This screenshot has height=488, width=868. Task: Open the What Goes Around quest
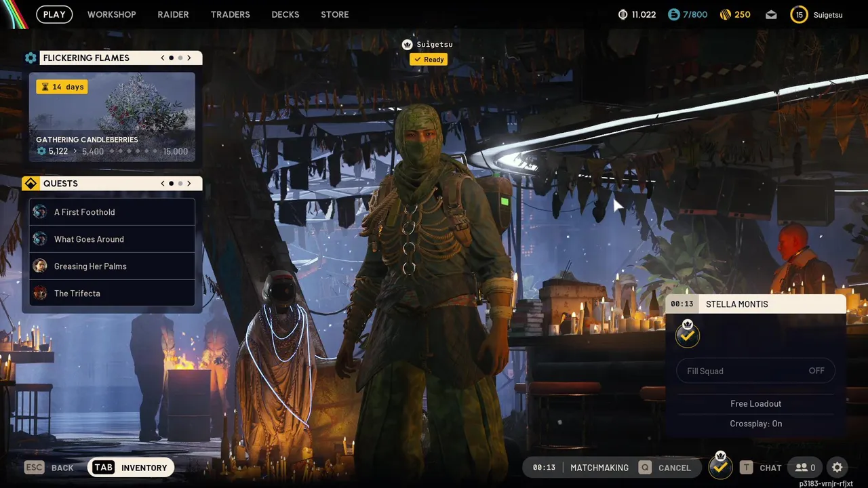[112, 239]
